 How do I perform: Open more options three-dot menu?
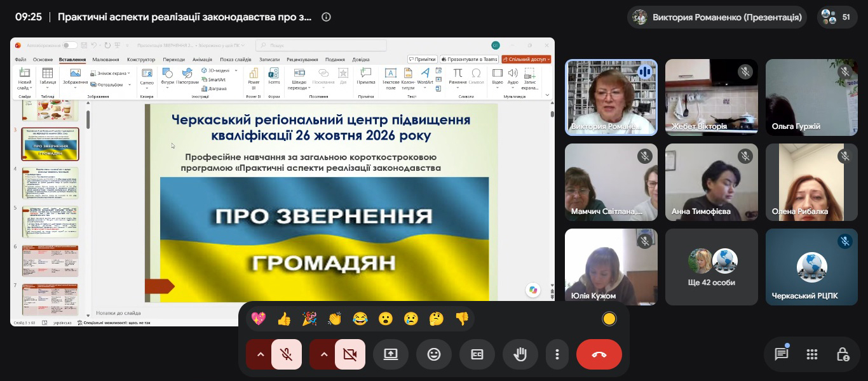tap(557, 354)
